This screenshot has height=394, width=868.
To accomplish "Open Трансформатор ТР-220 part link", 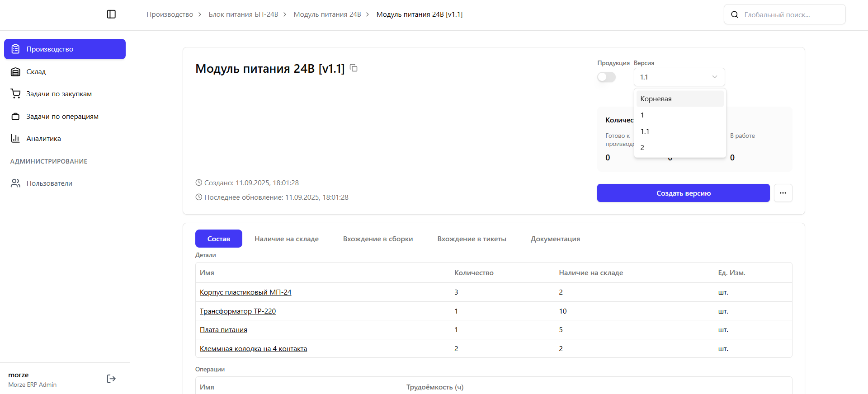I will [238, 311].
